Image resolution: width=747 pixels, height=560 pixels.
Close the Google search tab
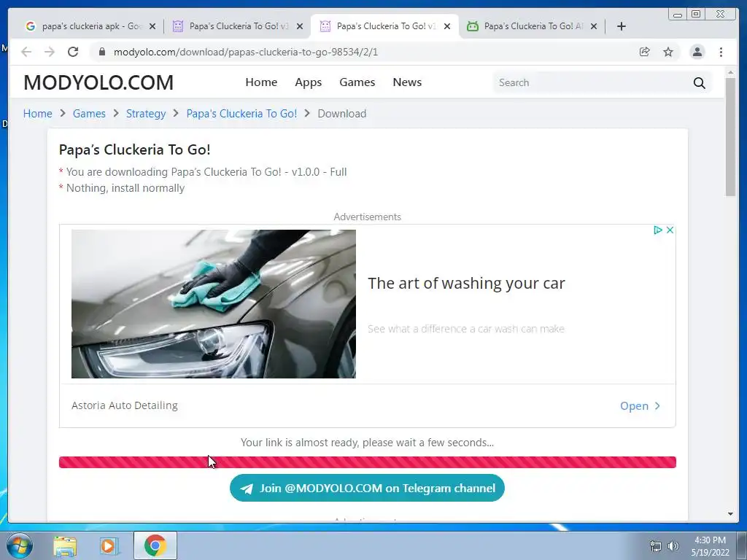[152, 26]
